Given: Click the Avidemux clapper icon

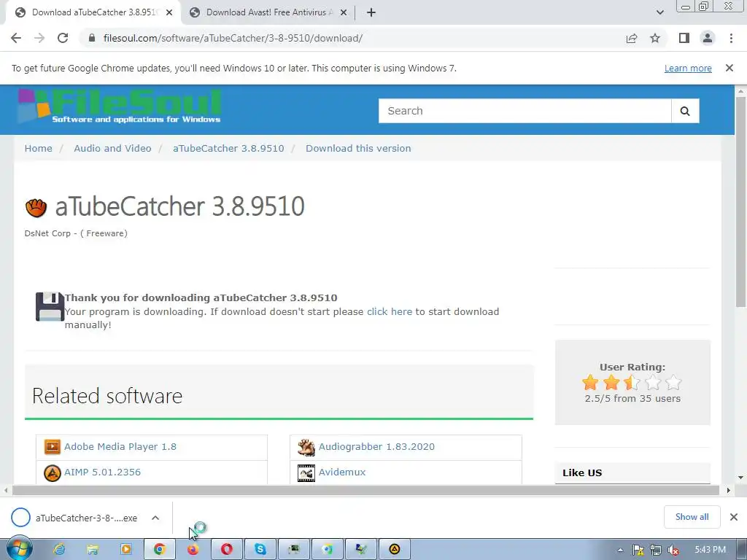Looking at the screenshot, I should 306,472.
